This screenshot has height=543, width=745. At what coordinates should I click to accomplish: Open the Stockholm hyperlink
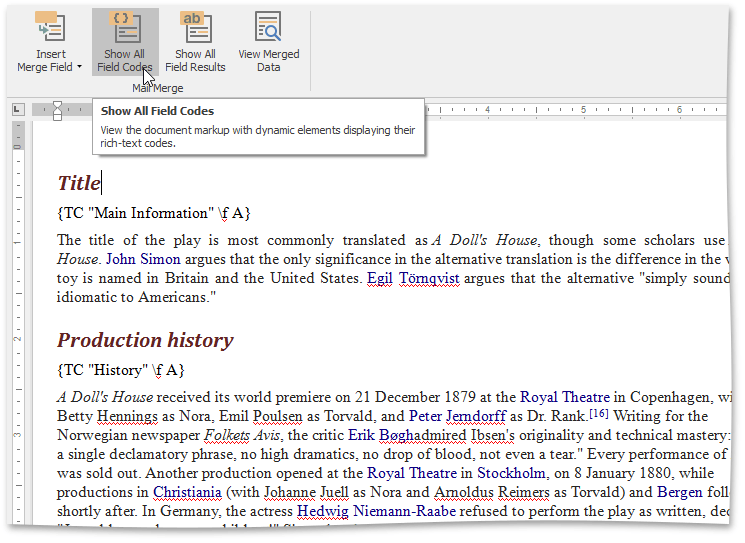click(511, 473)
